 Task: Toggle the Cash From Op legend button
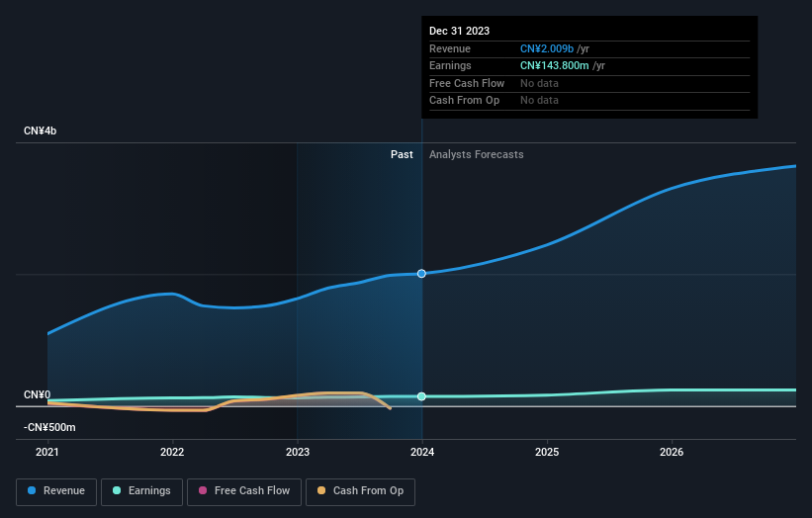tap(360, 491)
